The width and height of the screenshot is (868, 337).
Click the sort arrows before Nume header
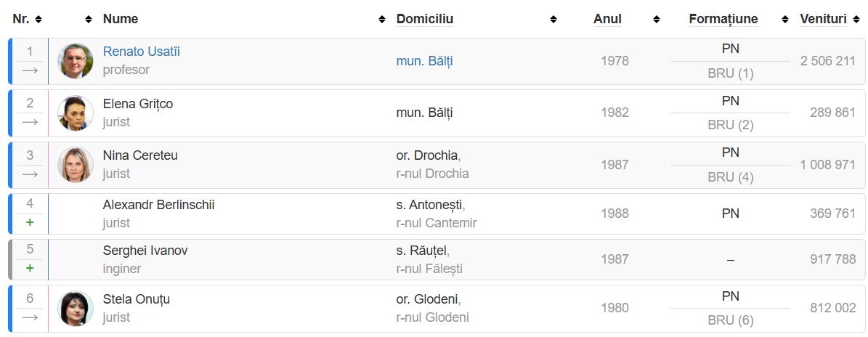89,20
